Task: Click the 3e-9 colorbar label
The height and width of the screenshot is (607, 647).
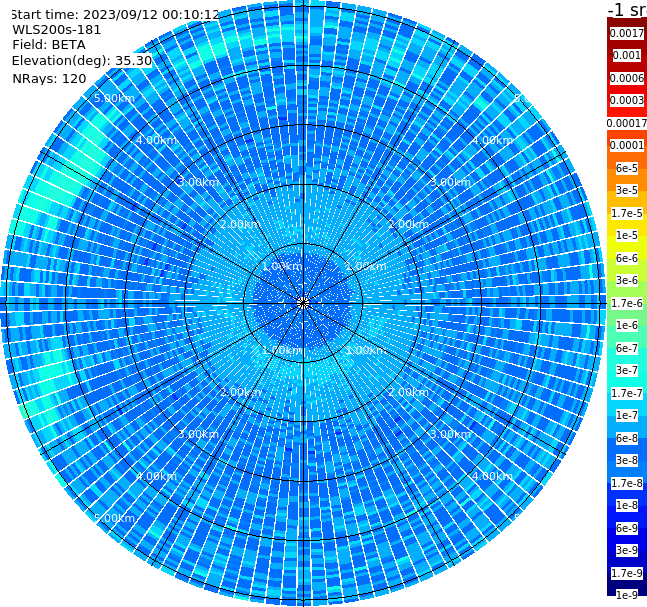Action: pyautogui.click(x=627, y=550)
